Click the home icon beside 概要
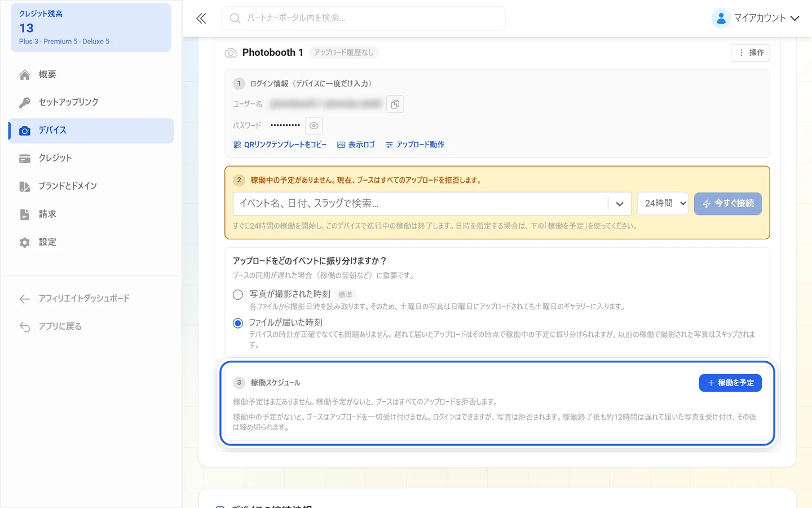The height and width of the screenshot is (508, 812). (x=25, y=75)
